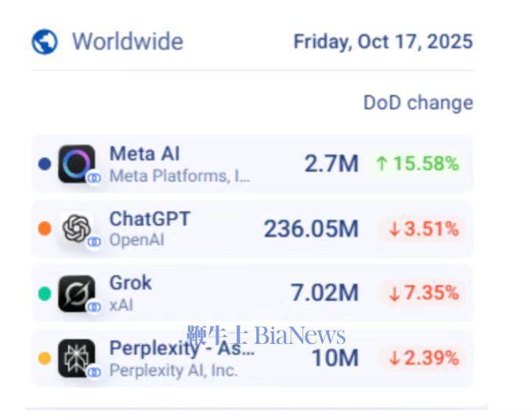The height and width of the screenshot is (420, 532).
Task: Click the ChatGPT 3.51% decrease badge
Action: tap(423, 229)
